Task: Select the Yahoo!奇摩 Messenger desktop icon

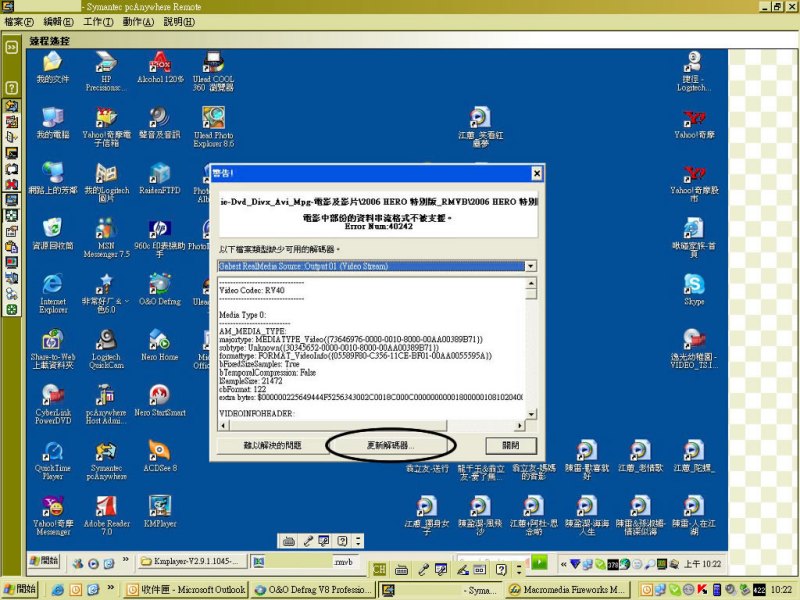Action: click(x=53, y=516)
